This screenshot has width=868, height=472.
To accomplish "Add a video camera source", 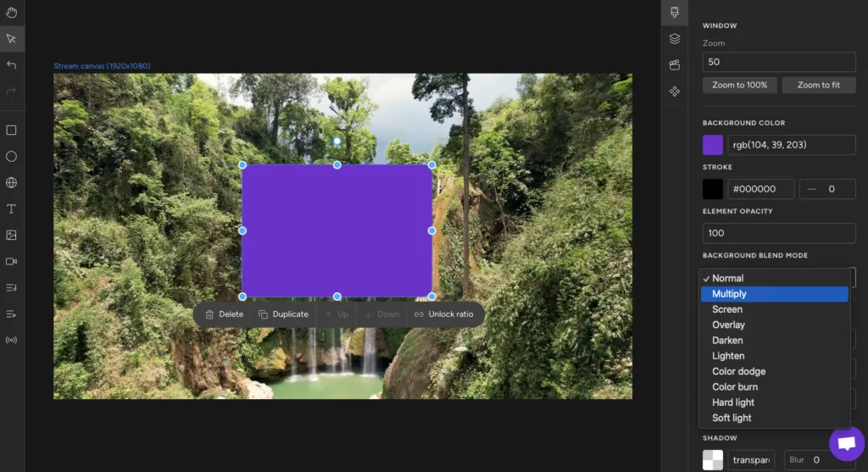I will click(x=11, y=261).
